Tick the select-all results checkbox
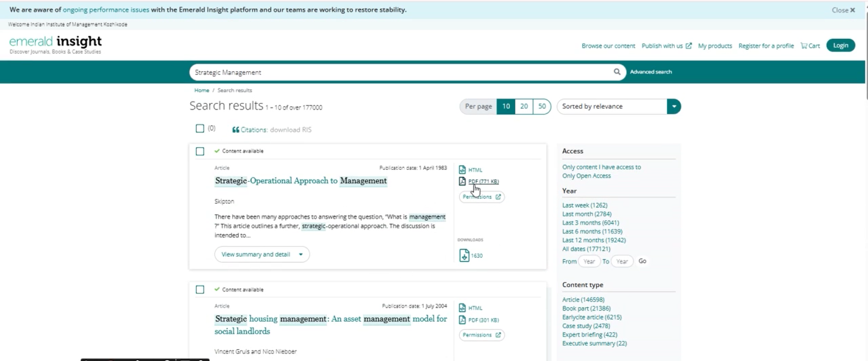 (200, 129)
